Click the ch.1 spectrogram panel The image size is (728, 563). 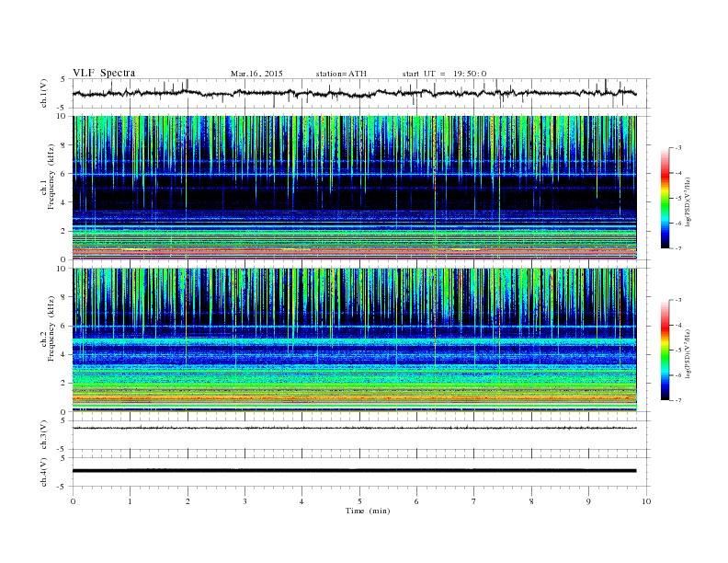[x=354, y=188]
